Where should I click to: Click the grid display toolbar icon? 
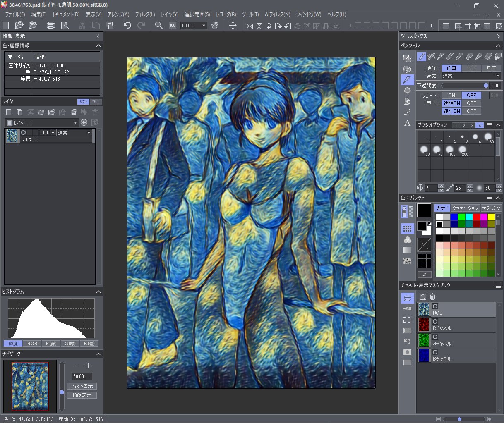[468, 26]
